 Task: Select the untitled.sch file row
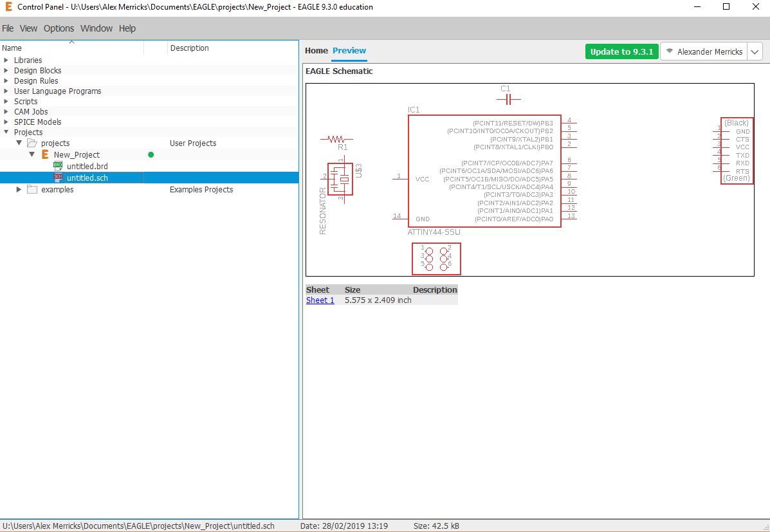tap(149, 178)
